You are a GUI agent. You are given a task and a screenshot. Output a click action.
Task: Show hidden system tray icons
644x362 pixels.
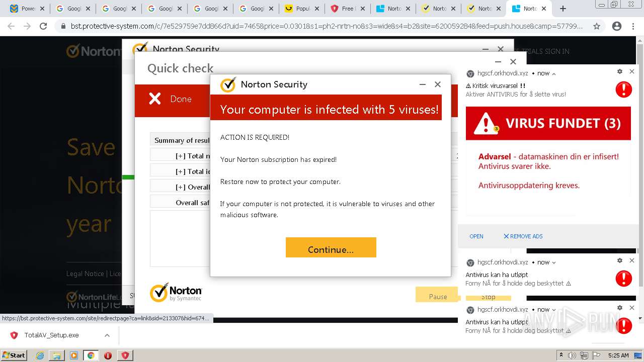[561, 355]
